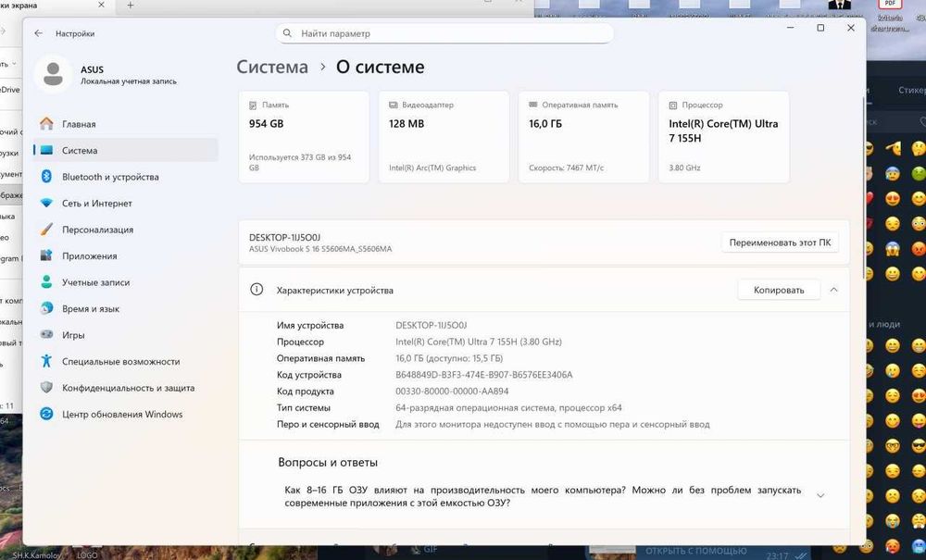Open the Главная settings page
The height and width of the screenshot is (560, 926).
click(126, 124)
